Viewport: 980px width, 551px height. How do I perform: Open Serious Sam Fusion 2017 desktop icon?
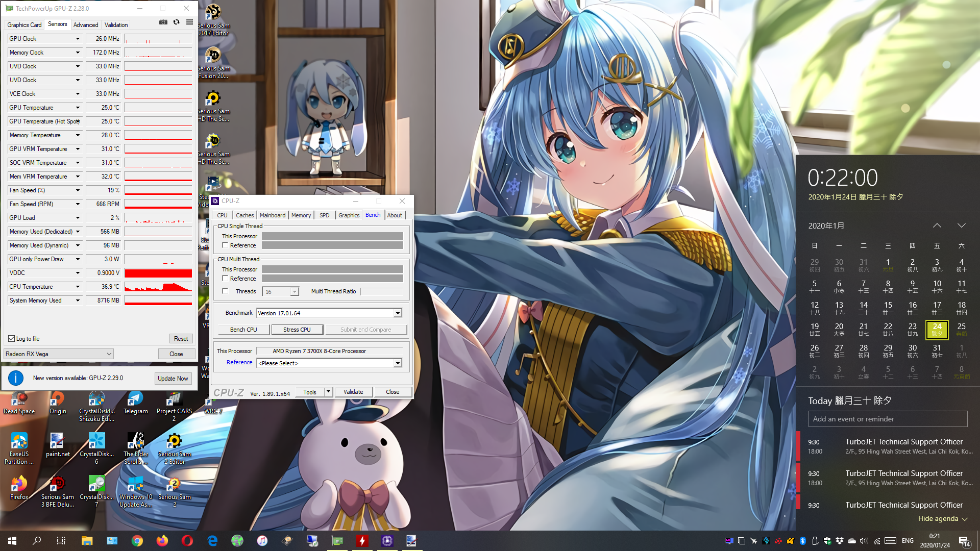213,63
